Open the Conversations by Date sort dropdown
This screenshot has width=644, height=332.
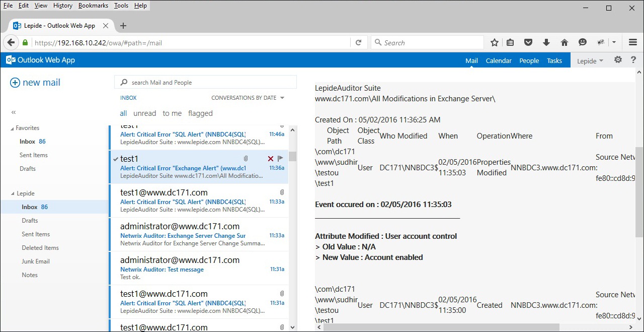[248, 97]
